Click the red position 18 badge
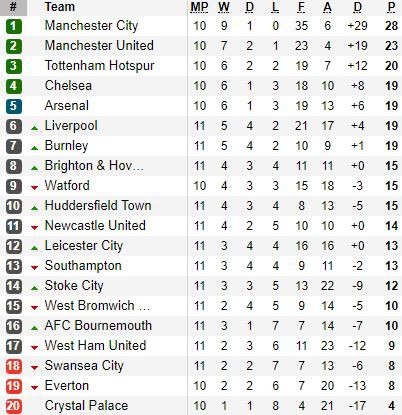Image resolution: width=402 pixels, height=415 pixels. [14, 366]
